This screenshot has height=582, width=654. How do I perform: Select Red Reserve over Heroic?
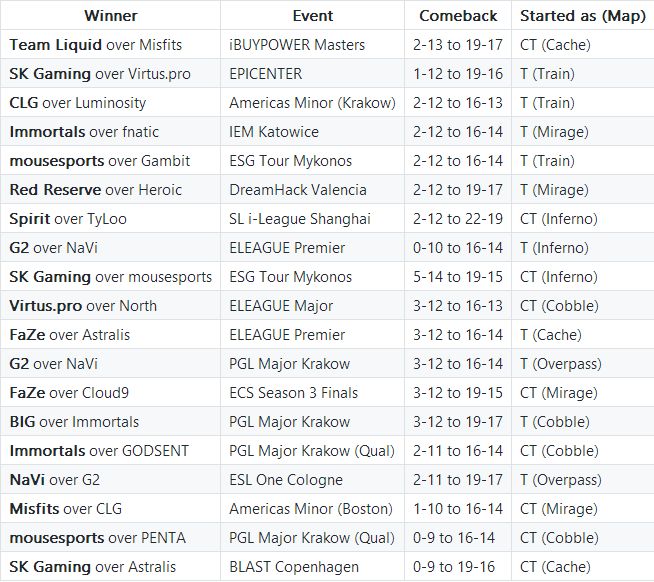(x=88, y=190)
